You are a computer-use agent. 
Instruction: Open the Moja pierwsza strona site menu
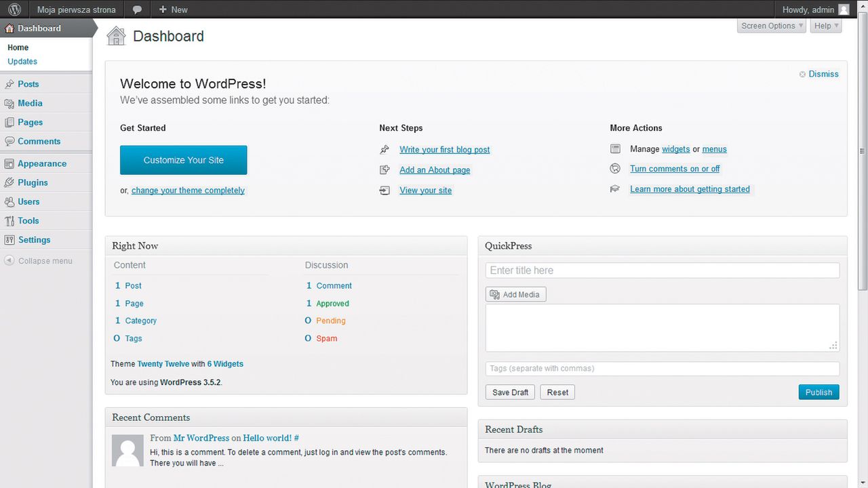(76, 9)
